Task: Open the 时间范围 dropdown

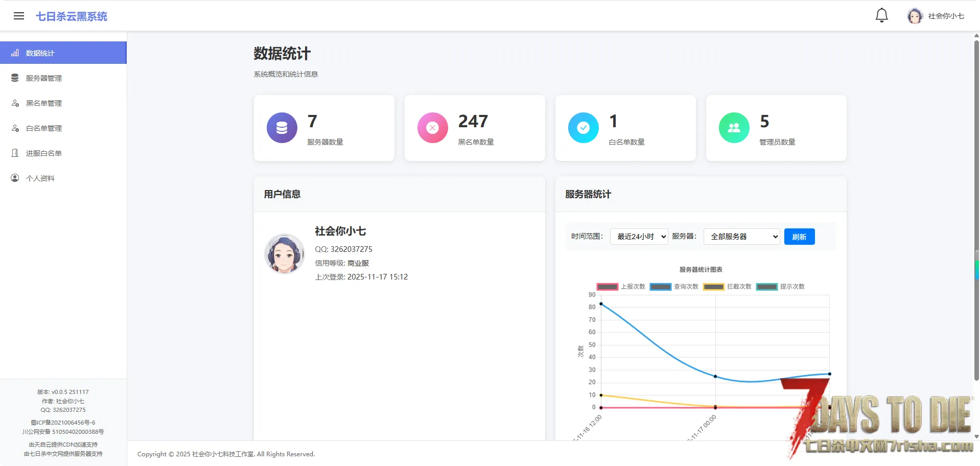Action: coord(639,237)
